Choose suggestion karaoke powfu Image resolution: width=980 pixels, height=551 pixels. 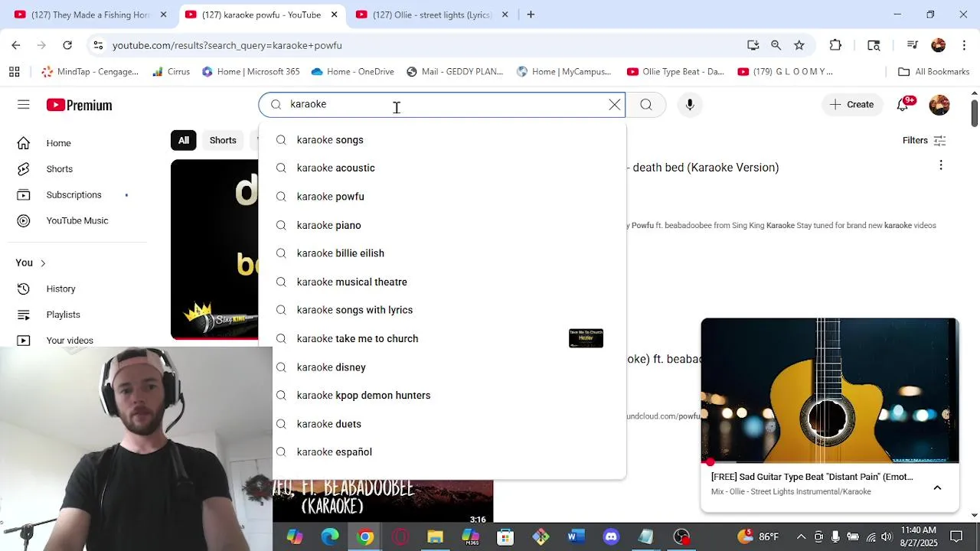[442, 197]
